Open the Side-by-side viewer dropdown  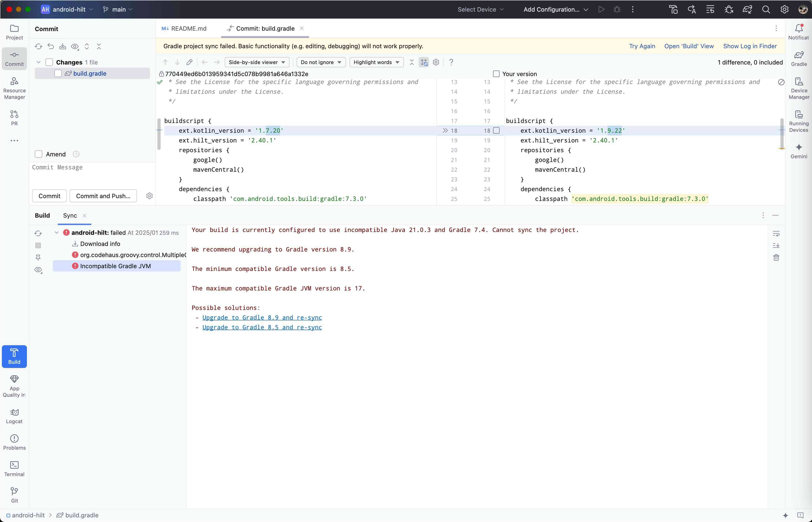tap(257, 62)
